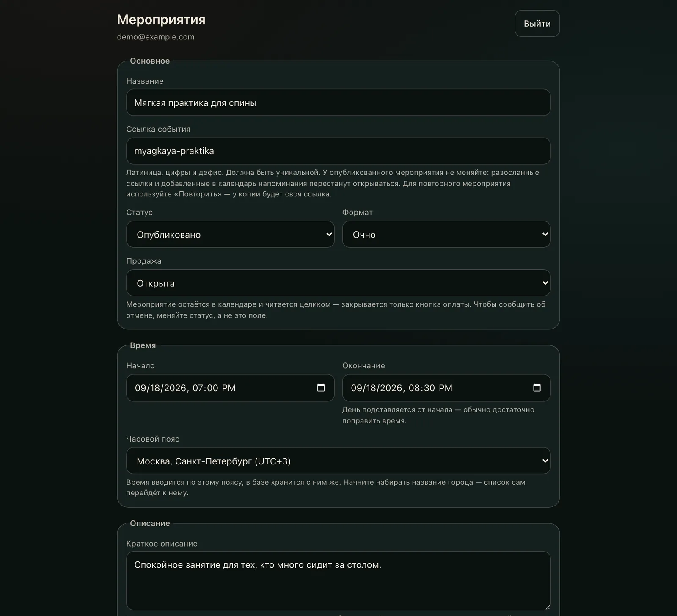This screenshot has height=616, width=677.
Task: Click the Начало label
Action: click(140, 366)
